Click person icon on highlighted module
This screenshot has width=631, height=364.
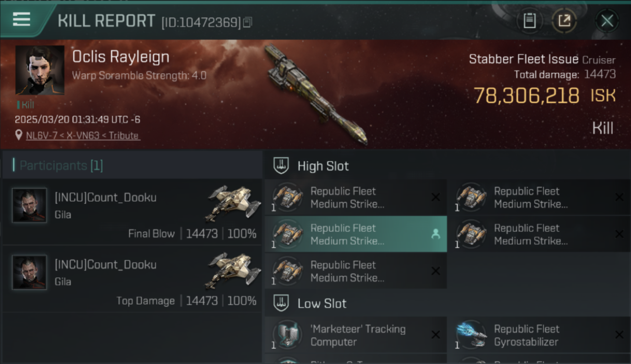[435, 234]
